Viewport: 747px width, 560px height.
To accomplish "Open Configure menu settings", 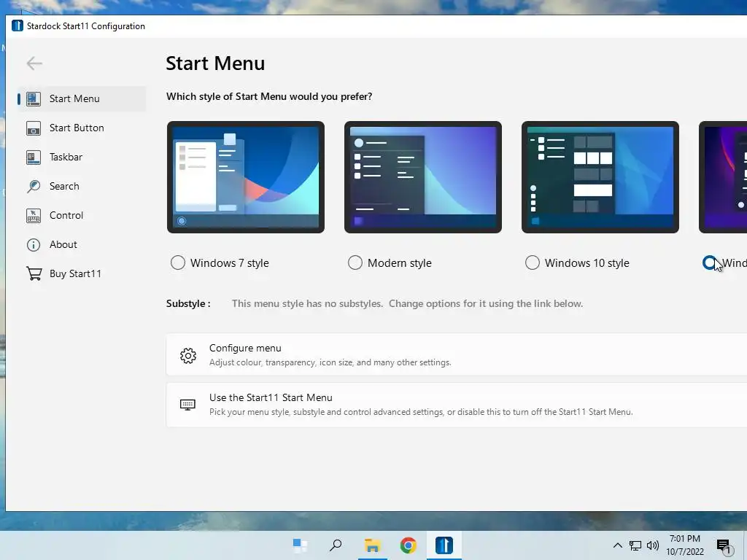I will pos(457,355).
